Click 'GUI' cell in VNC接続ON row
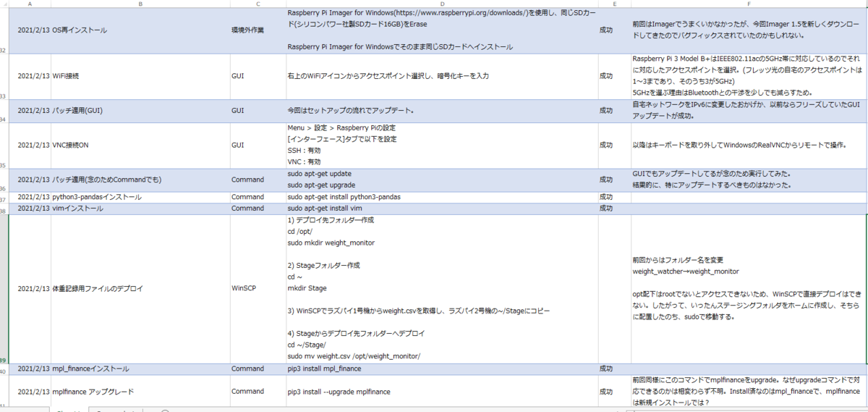Image resolution: width=868 pixels, height=412 pixels. 258,146
